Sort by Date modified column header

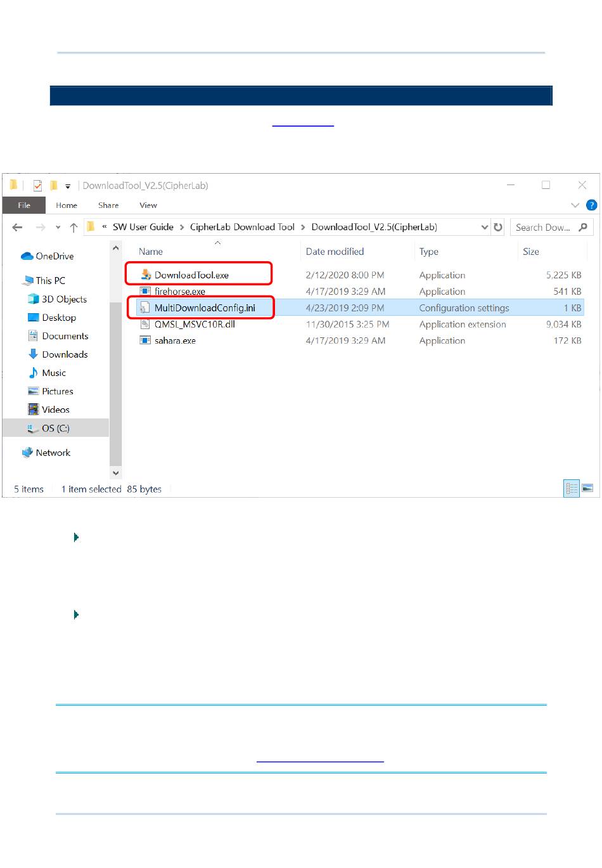335,252
